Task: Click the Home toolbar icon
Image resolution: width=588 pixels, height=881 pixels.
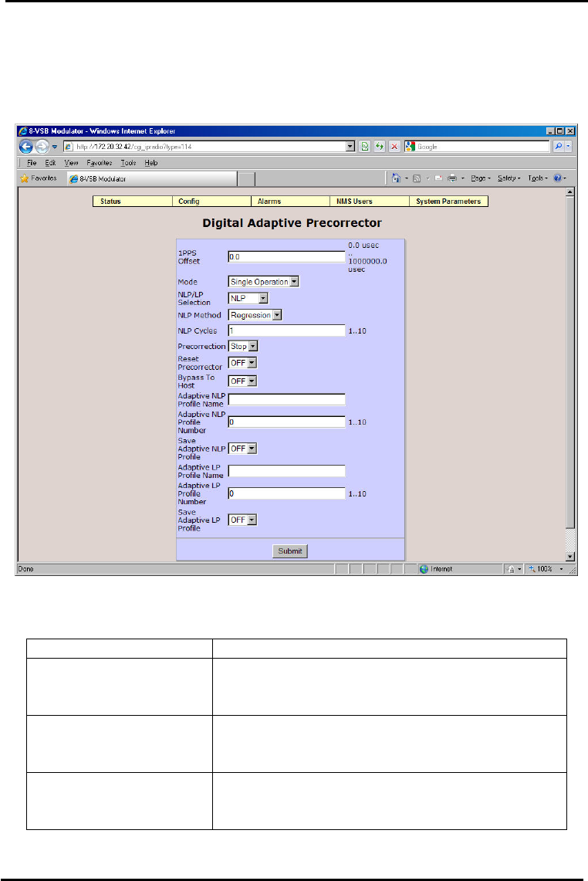Action: point(396,178)
